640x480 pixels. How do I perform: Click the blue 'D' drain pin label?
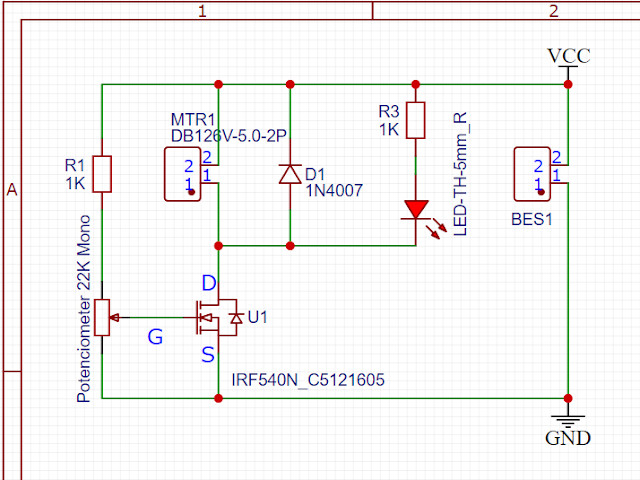pyautogui.click(x=209, y=283)
